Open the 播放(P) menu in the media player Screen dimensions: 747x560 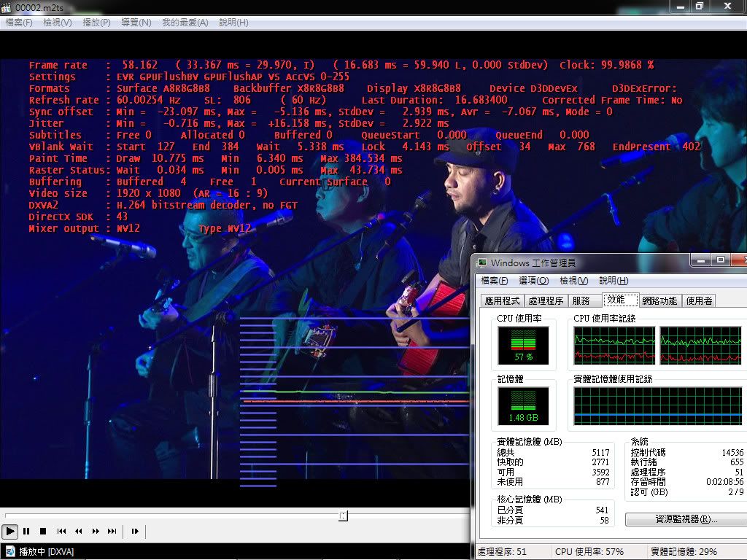(96, 23)
